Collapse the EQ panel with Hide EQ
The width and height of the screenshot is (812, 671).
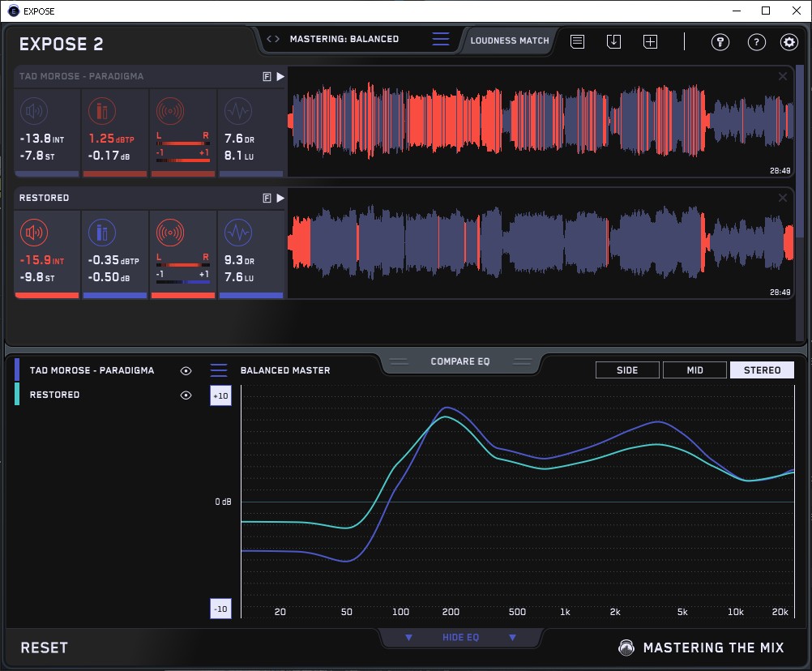(x=460, y=638)
